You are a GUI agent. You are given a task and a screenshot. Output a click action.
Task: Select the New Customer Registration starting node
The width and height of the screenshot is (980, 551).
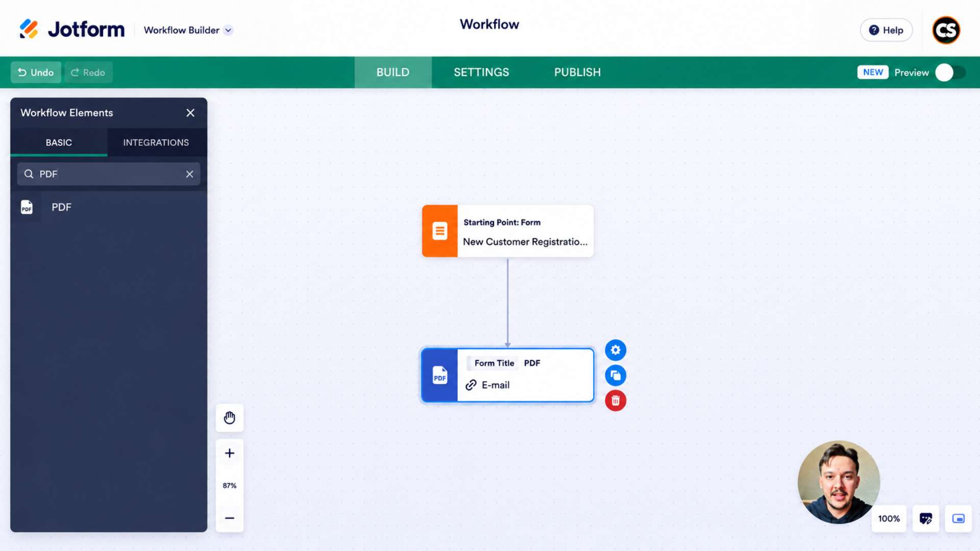pyautogui.click(x=507, y=231)
